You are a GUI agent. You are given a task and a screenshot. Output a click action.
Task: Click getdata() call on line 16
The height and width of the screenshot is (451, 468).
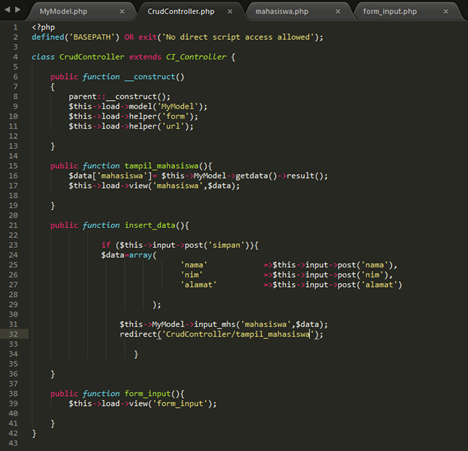pos(256,176)
